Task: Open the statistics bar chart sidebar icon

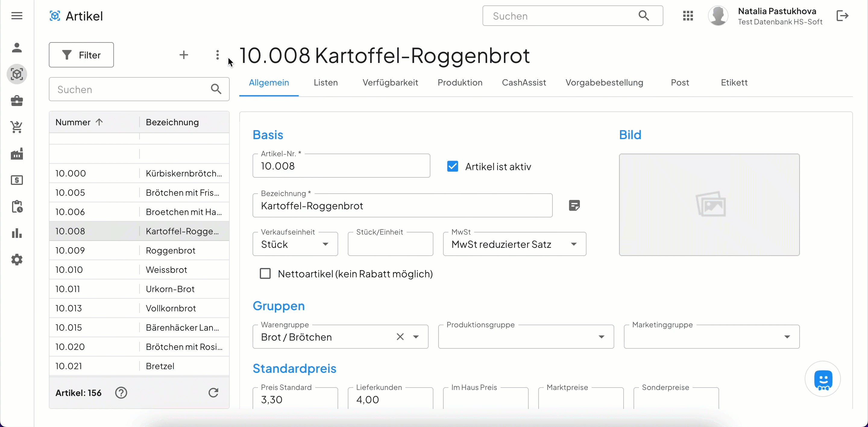Action: tap(17, 233)
